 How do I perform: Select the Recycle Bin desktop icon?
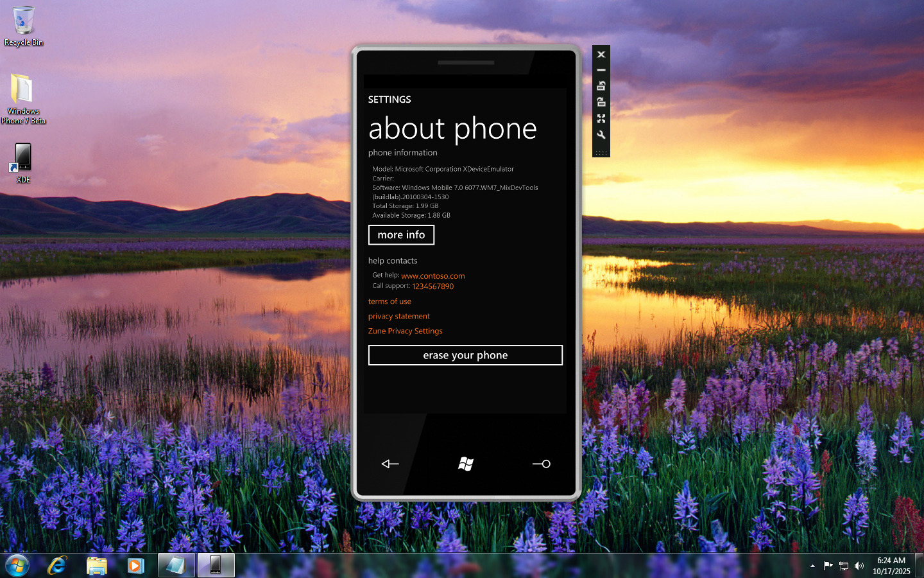pos(24,26)
